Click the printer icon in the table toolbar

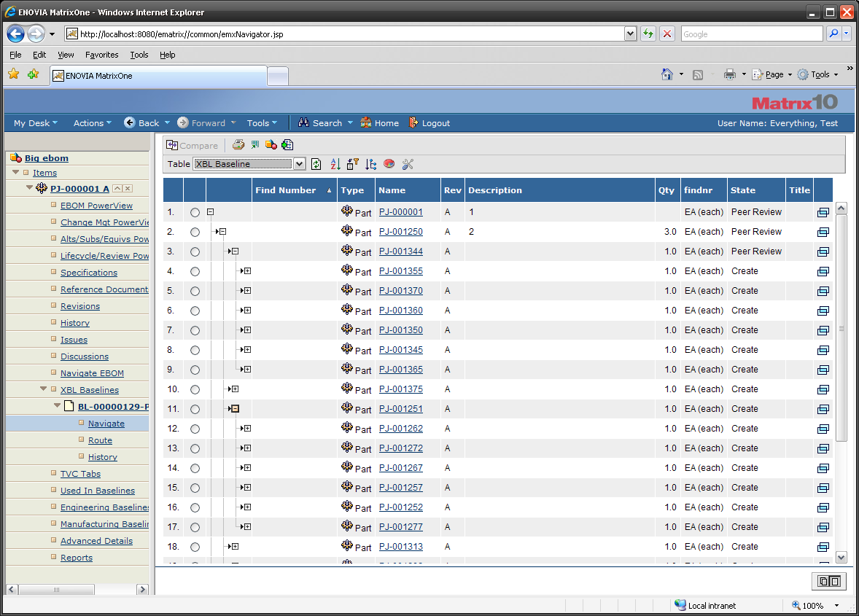[x=238, y=145]
